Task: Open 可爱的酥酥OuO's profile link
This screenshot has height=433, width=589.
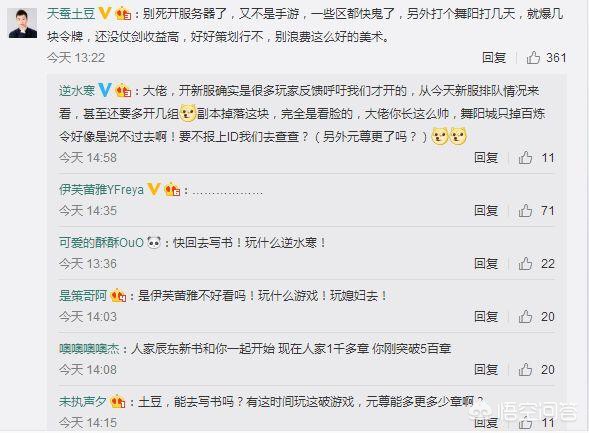Action: [101, 243]
